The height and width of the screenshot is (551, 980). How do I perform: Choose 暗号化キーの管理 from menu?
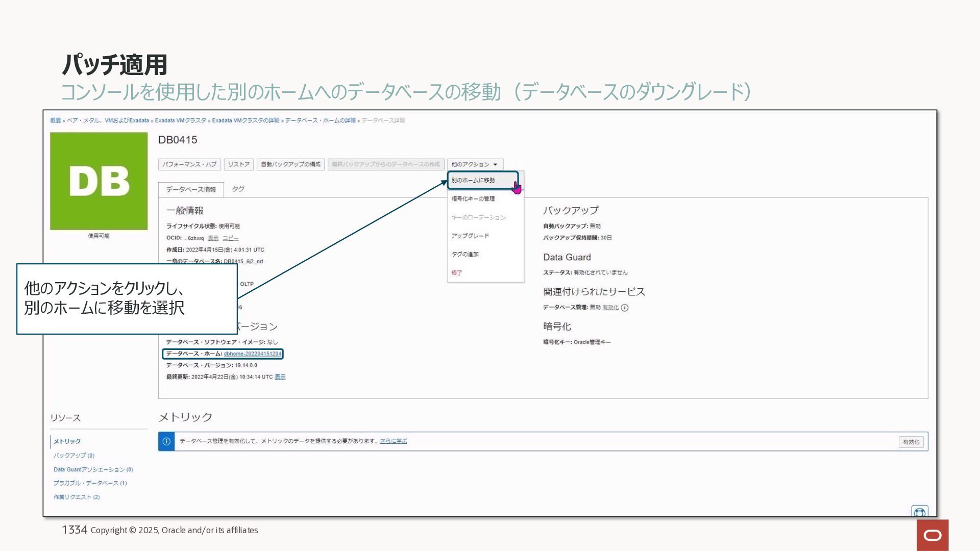[x=473, y=199]
